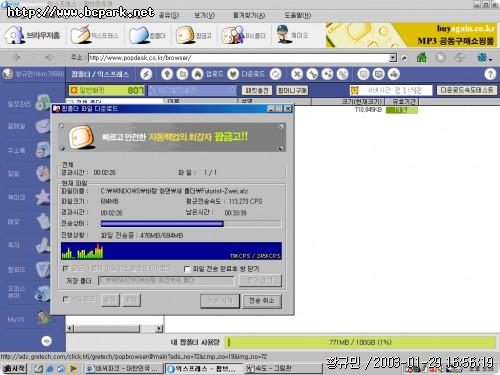Click the transfer speed graph

click(171, 251)
